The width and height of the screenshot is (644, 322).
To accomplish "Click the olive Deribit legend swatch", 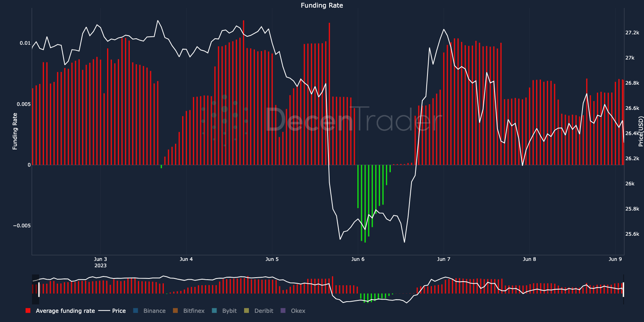I will tap(246, 311).
